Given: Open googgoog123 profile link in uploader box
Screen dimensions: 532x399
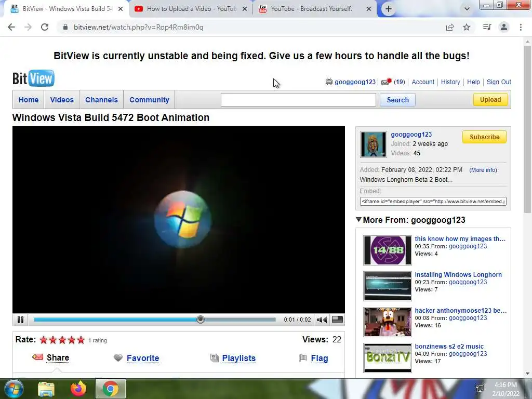Looking at the screenshot, I should tap(411, 135).
